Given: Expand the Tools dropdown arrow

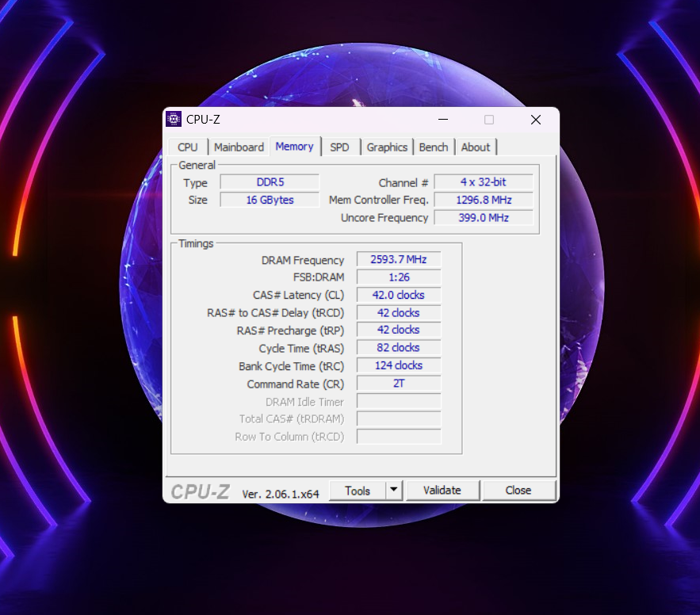Looking at the screenshot, I should coord(394,491).
